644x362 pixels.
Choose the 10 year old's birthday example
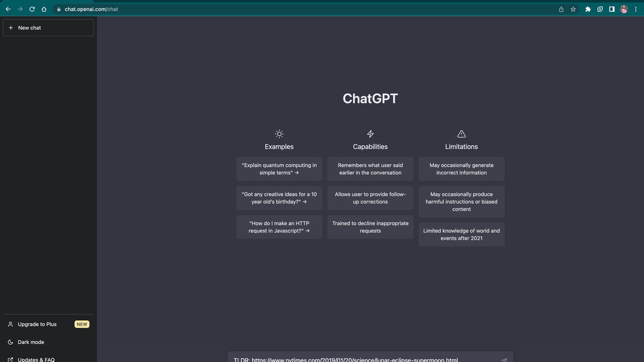pyautogui.click(x=279, y=198)
